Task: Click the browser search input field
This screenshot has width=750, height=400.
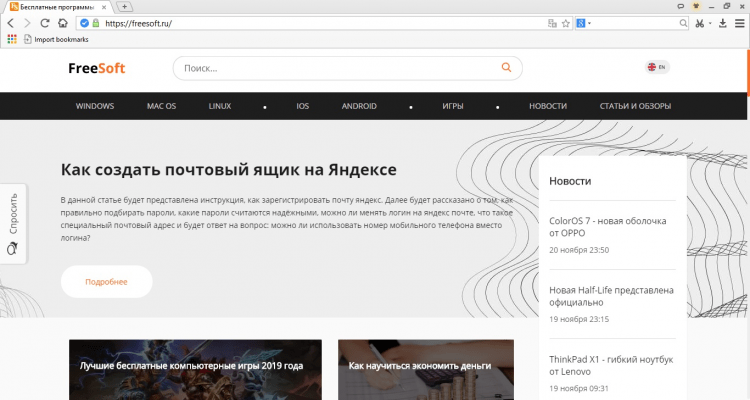Action: [x=634, y=23]
